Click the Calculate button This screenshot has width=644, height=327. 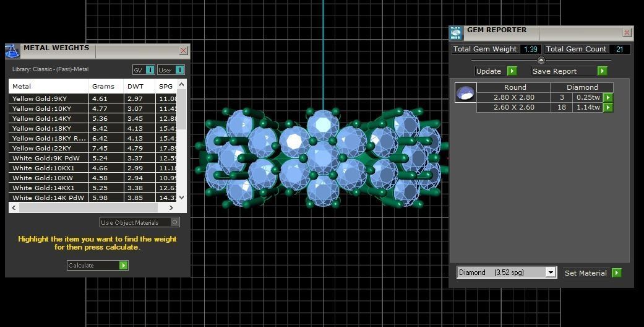[97, 265]
